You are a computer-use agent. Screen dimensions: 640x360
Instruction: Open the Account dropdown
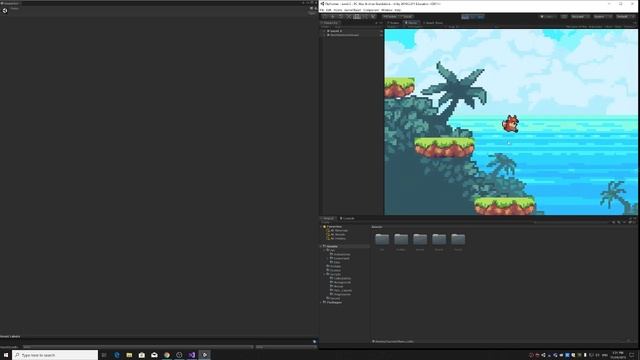[x=580, y=17]
